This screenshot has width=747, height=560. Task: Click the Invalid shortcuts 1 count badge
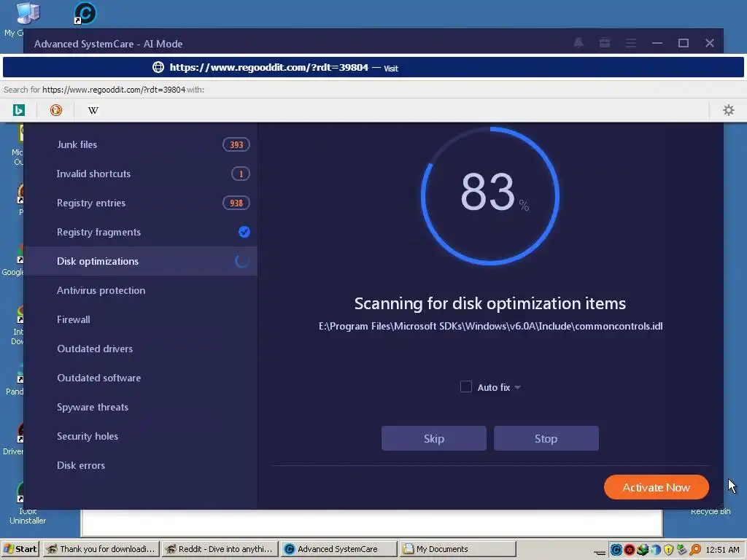[x=241, y=174]
